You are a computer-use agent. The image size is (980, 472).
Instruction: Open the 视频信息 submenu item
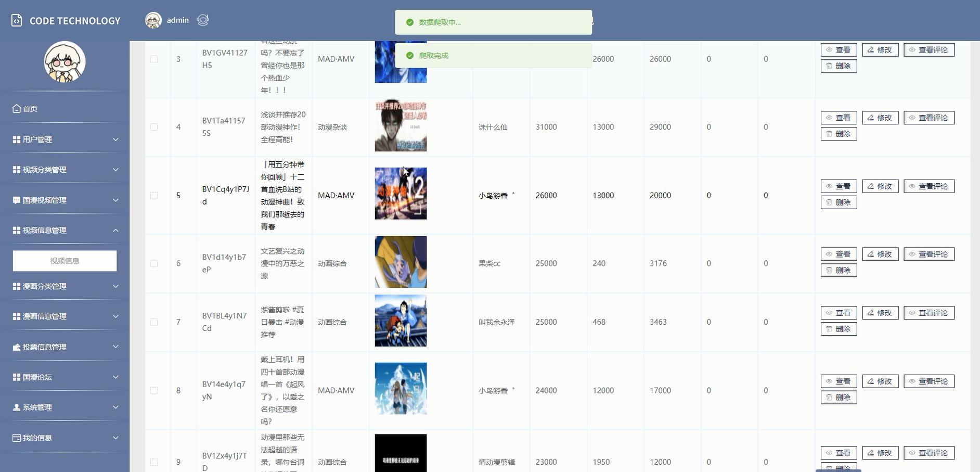pos(65,261)
